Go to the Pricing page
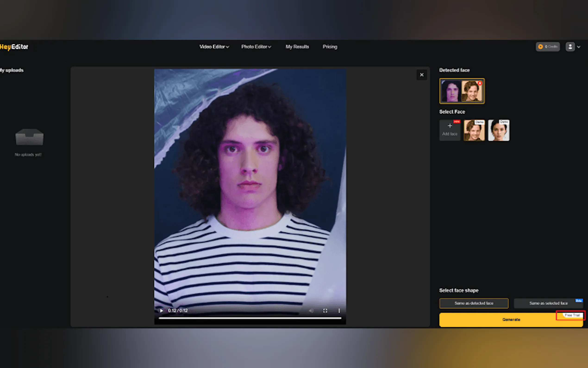Screen dimensions: 588x368 [330, 47]
